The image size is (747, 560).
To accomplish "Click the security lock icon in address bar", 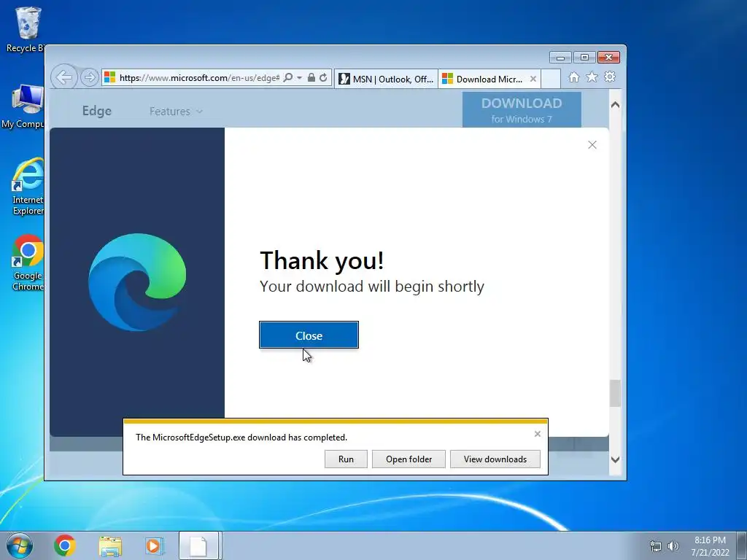I will [311, 77].
